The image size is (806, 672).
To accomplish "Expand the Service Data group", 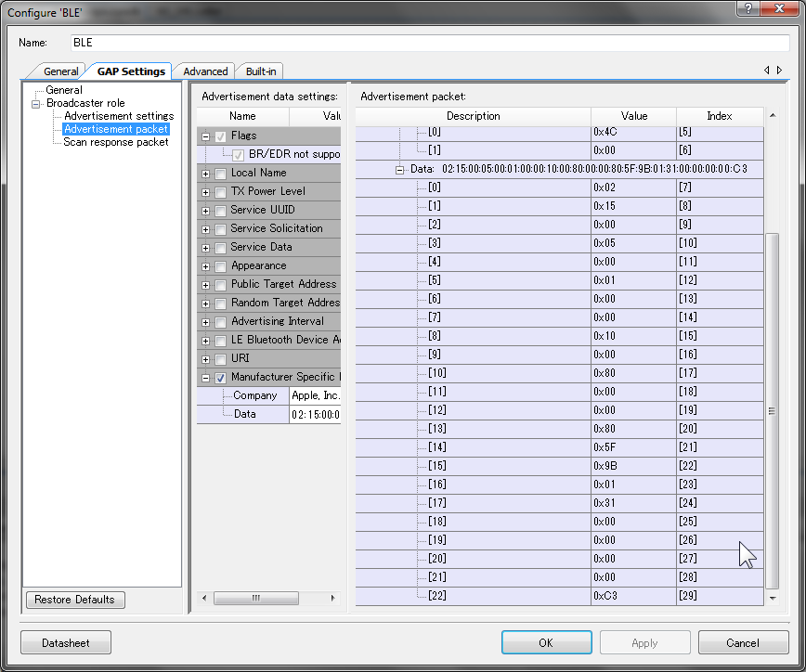I will (205, 248).
